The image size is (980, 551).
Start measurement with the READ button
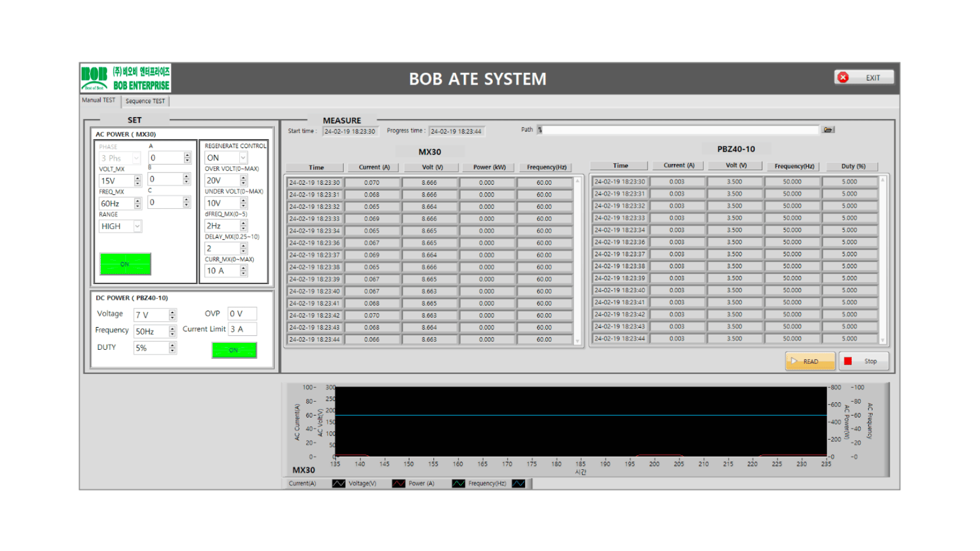pyautogui.click(x=810, y=362)
